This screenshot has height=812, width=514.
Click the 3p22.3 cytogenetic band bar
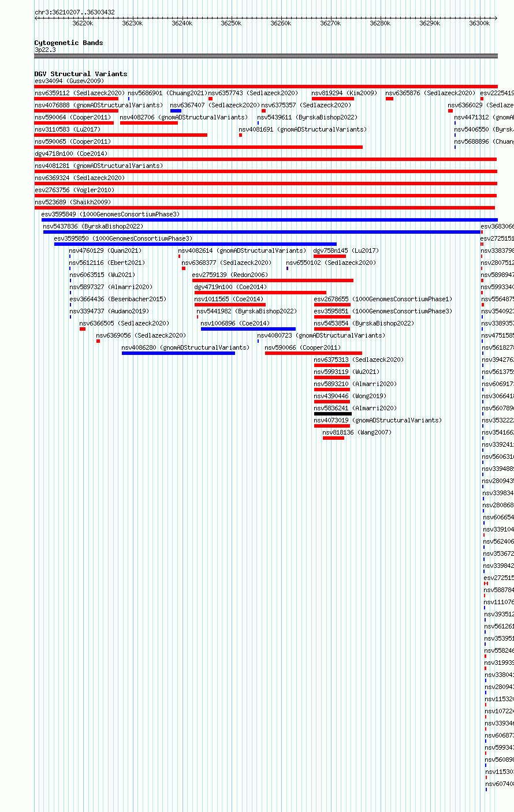[x=266, y=56]
